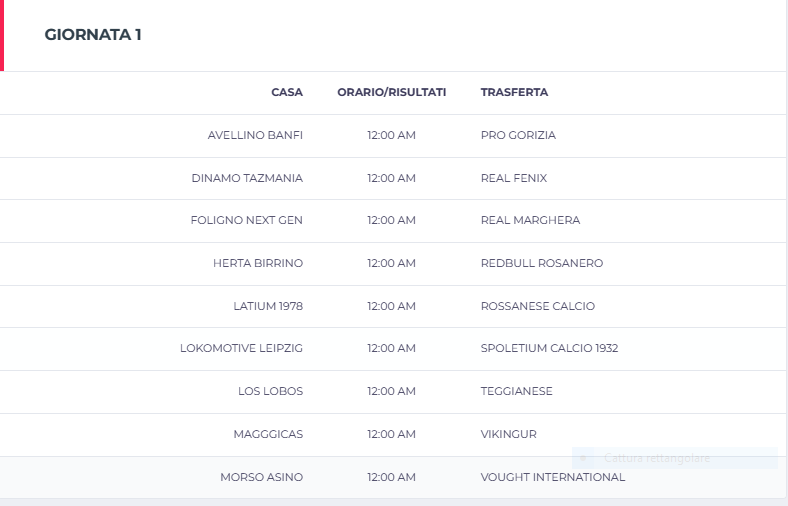Select MORSO ASINO team name
This screenshot has height=506, width=788.
point(262,477)
